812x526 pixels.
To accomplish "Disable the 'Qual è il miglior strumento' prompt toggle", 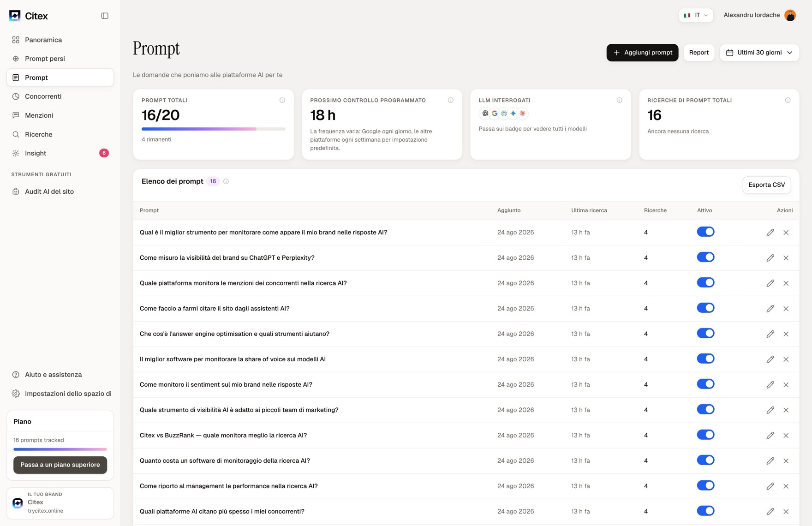I will (x=705, y=232).
